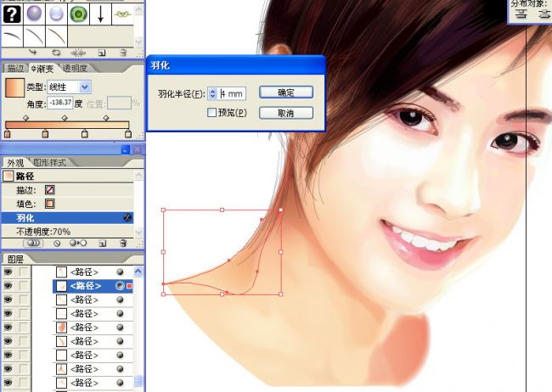Click the 羽化半径 stepper arrows

pyautogui.click(x=212, y=92)
